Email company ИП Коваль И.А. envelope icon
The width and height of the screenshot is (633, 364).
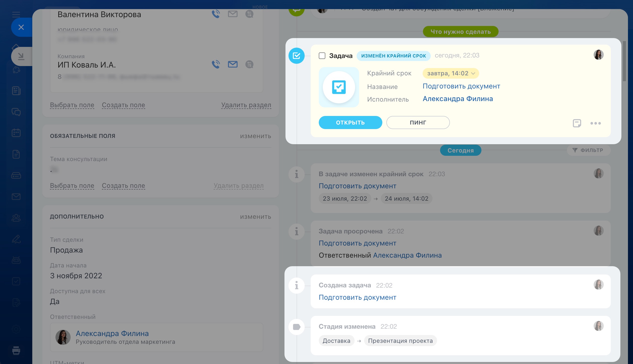(x=233, y=64)
